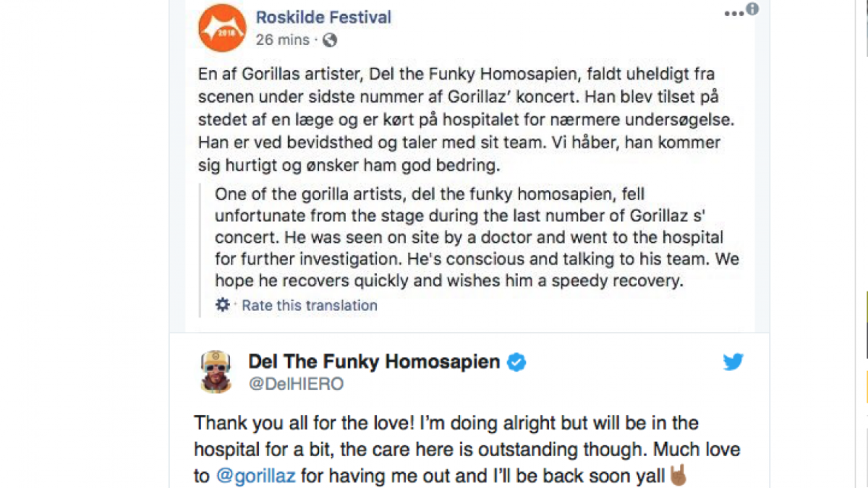This screenshot has height=488, width=868.
Task: Click "Rate this translation" link
Action: point(310,305)
